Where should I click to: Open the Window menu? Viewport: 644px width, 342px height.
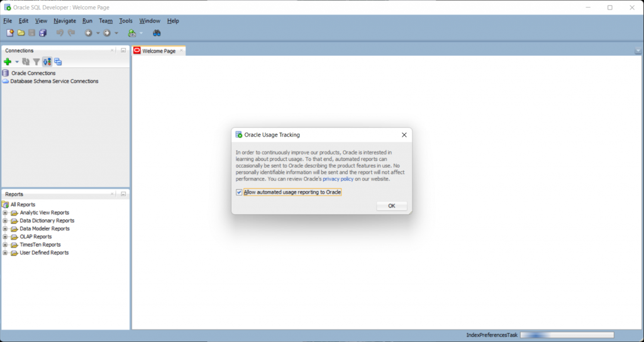pyautogui.click(x=150, y=21)
